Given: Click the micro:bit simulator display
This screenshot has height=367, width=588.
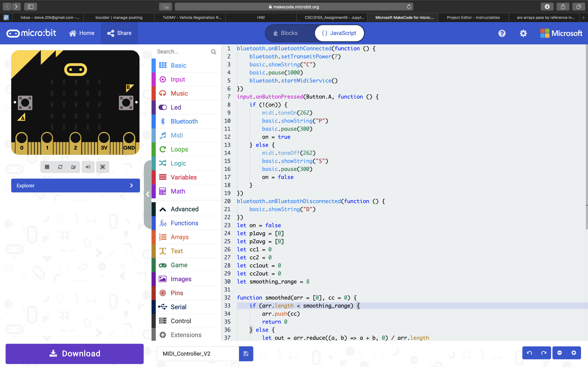Looking at the screenshot, I should (x=75, y=104).
